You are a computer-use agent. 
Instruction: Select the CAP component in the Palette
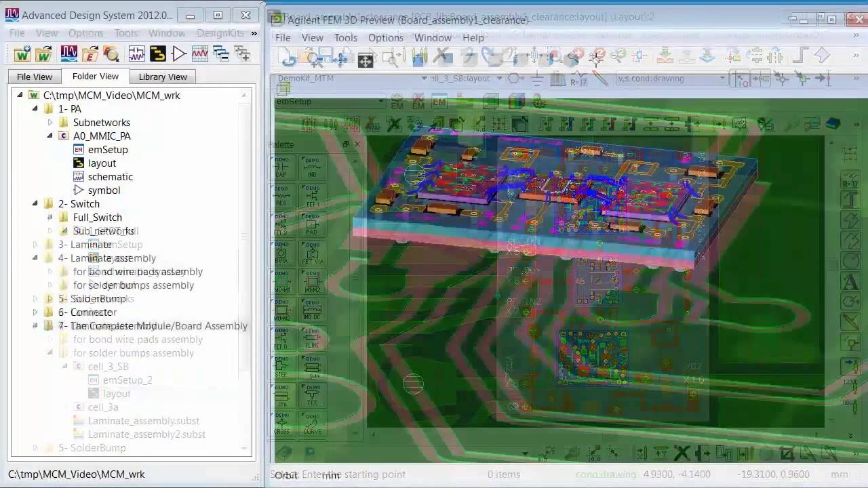coord(282,167)
